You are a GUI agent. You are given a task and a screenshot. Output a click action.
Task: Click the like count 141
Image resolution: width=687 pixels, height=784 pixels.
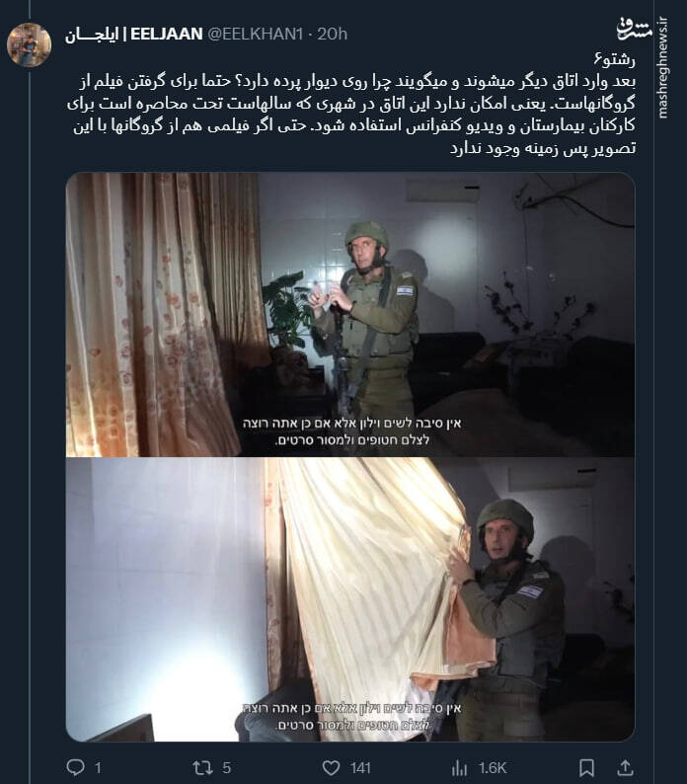click(x=360, y=767)
